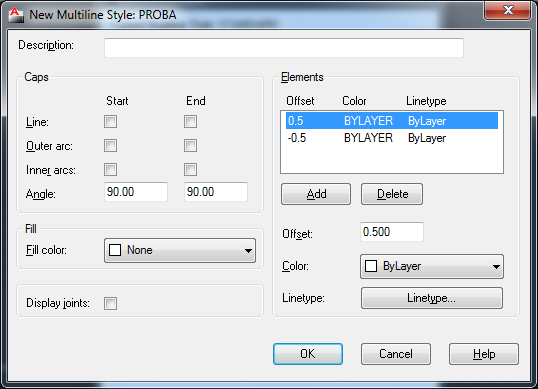
Task: Enable Display joints checkbox
Action: [110, 303]
